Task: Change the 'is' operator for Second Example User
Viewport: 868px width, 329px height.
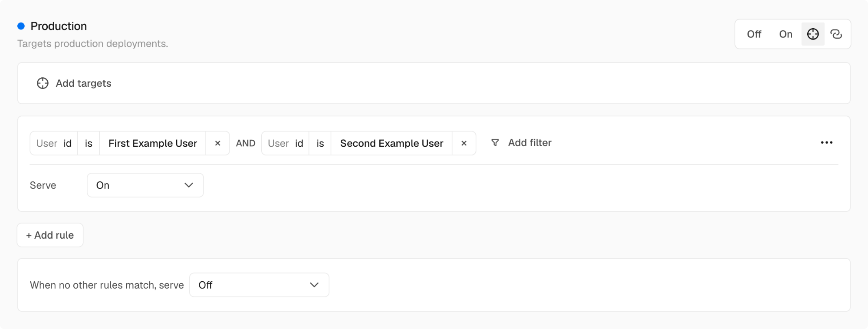Action: 320,143
